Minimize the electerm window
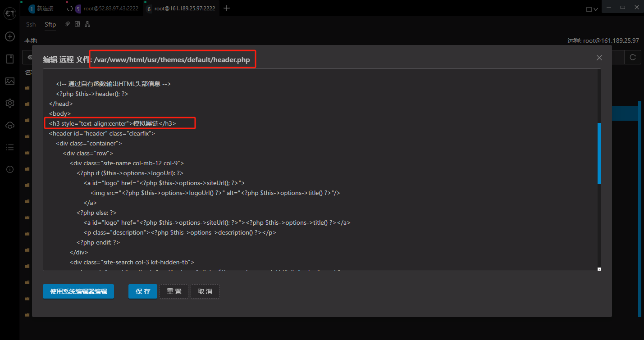Viewport: 644px width, 340px height. (x=610, y=7)
